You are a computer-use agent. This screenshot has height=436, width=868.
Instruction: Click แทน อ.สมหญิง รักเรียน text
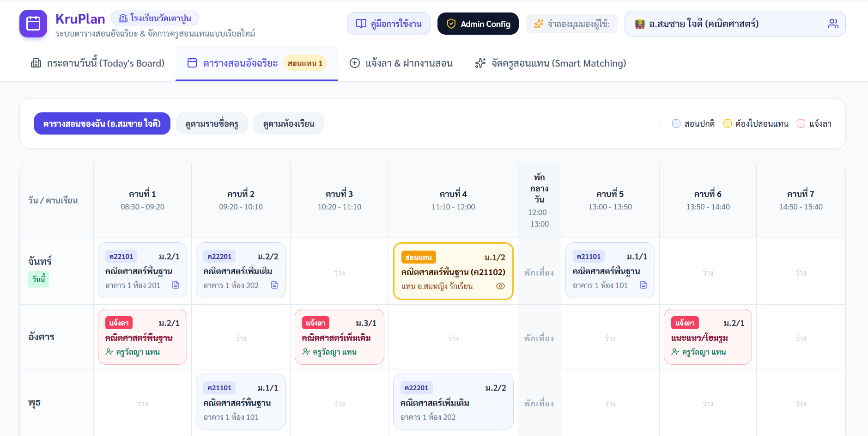(437, 286)
